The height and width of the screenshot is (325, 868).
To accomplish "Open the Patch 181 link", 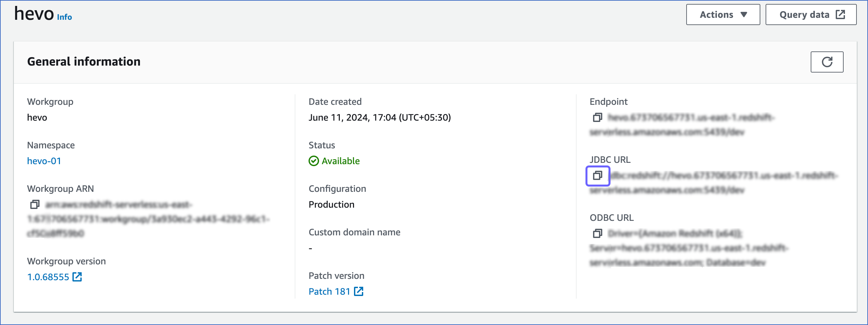I will [336, 291].
